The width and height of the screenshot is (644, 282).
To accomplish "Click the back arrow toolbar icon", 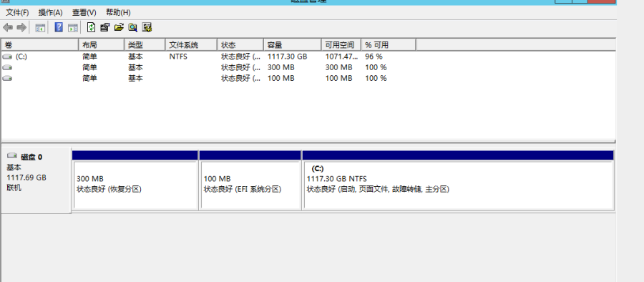I will (8, 28).
